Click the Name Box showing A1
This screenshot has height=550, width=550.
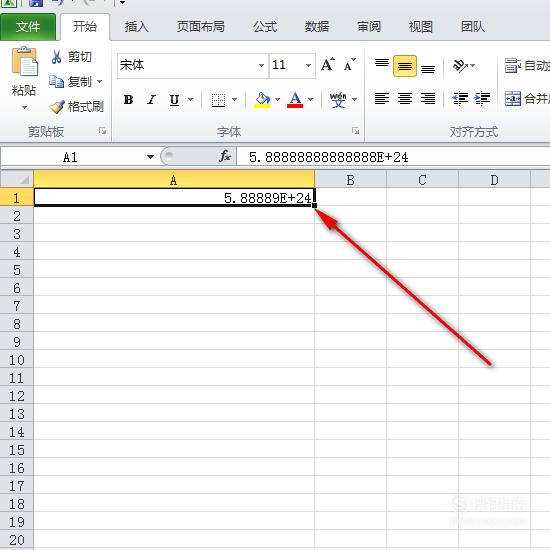(72, 157)
